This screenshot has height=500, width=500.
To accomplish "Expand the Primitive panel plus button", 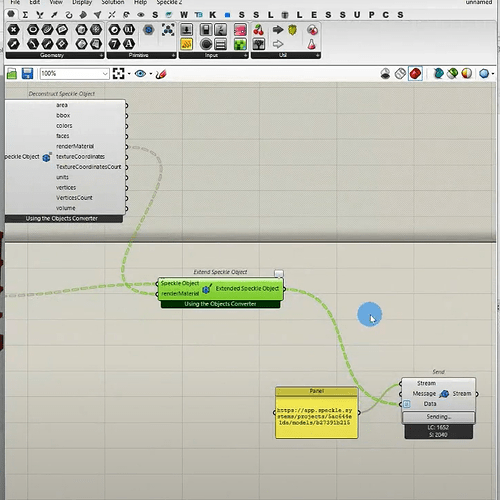I will pos(173,55).
